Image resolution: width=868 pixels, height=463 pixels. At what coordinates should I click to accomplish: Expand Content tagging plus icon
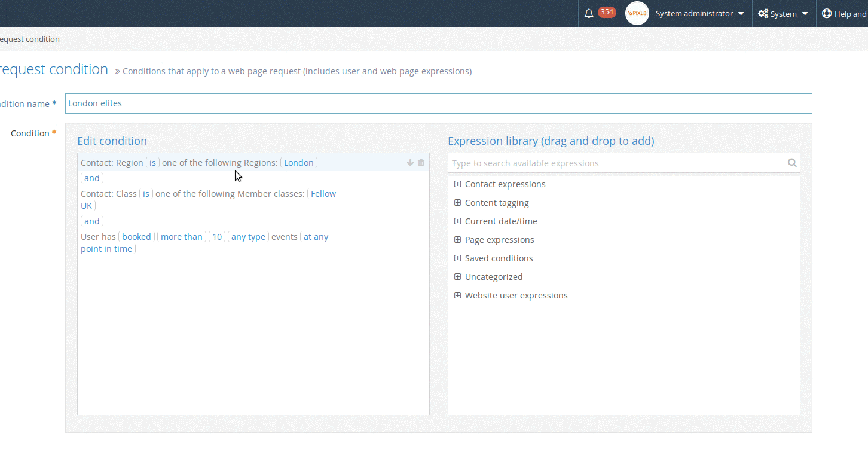pyautogui.click(x=457, y=203)
